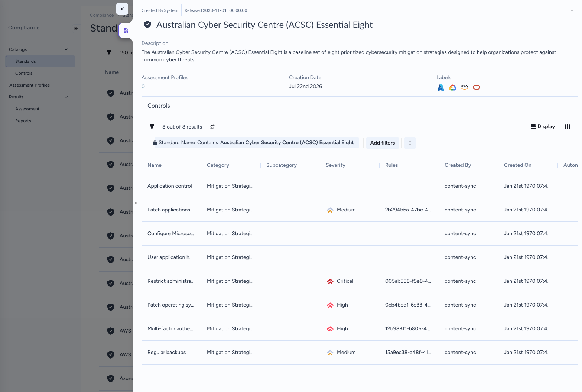Click the AWS label icon
582x392 pixels.
point(464,87)
